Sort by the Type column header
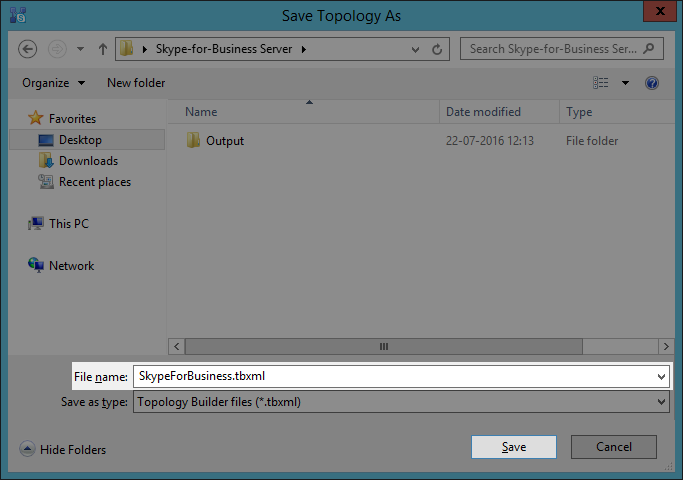Image resolution: width=683 pixels, height=480 pixels. pyautogui.click(x=617, y=112)
